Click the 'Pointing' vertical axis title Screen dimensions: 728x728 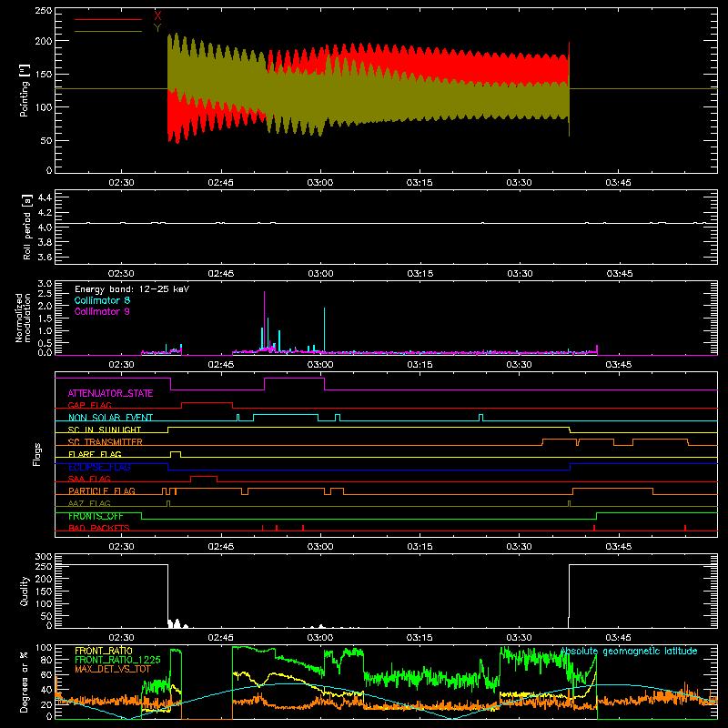click(x=25, y=90)
